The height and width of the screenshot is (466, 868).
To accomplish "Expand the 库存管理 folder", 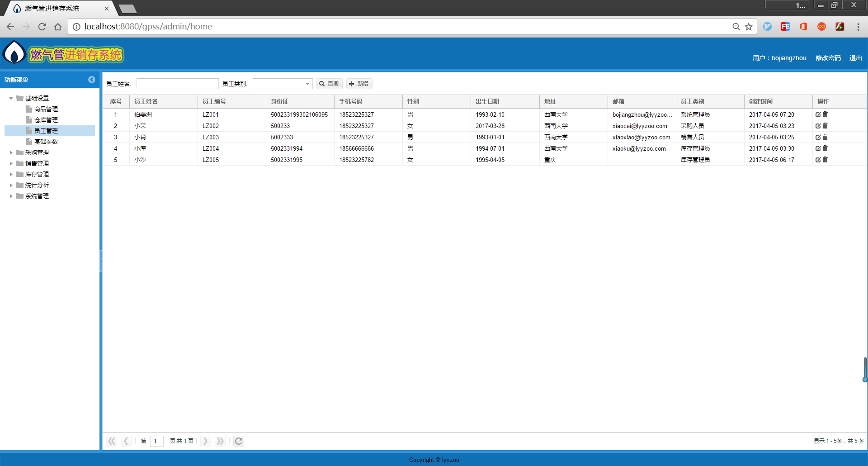I will 11,174.
